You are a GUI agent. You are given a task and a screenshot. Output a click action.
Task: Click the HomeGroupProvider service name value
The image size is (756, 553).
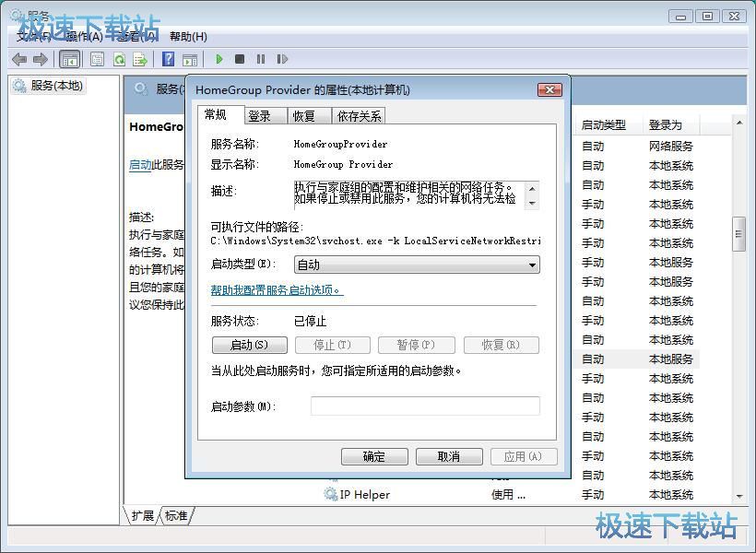[x=340, y=144]
